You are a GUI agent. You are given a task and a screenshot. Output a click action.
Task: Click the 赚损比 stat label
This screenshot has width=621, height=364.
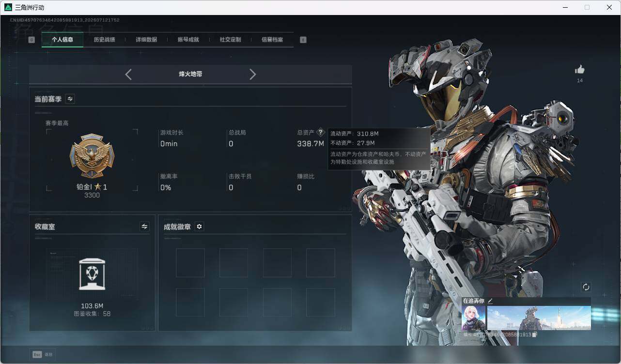[306, 176]
